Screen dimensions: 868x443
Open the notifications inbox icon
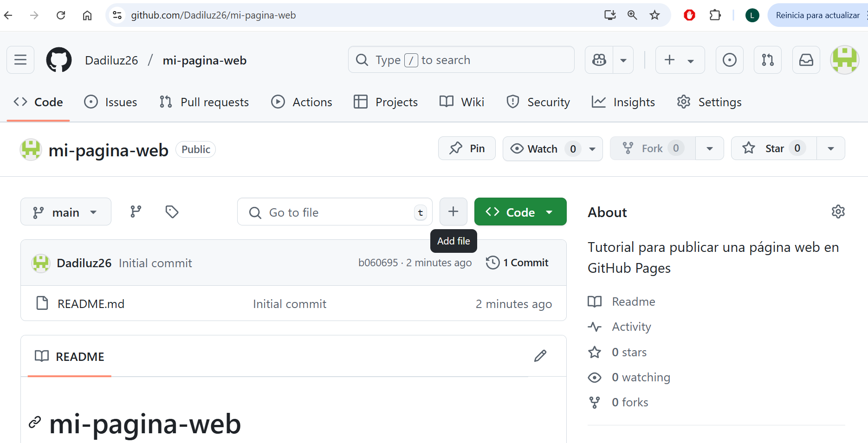[x=806, y=60]
